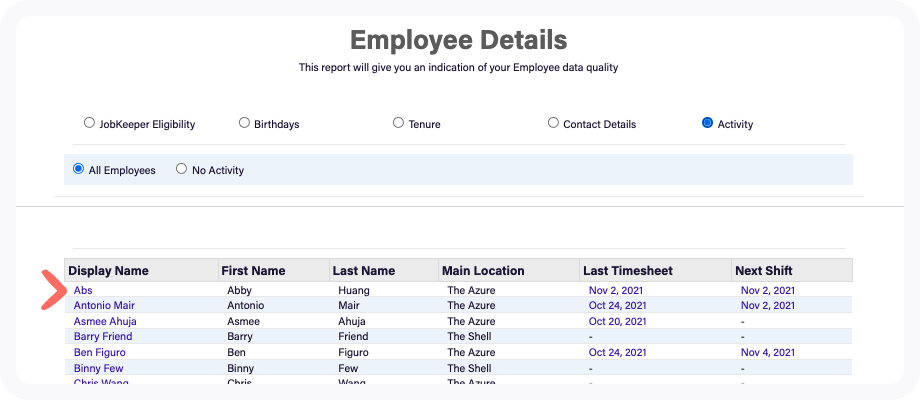Click last name cell 'Friend'
The image size is (920, 400).
pyautogui.click(x=353, y=337)
